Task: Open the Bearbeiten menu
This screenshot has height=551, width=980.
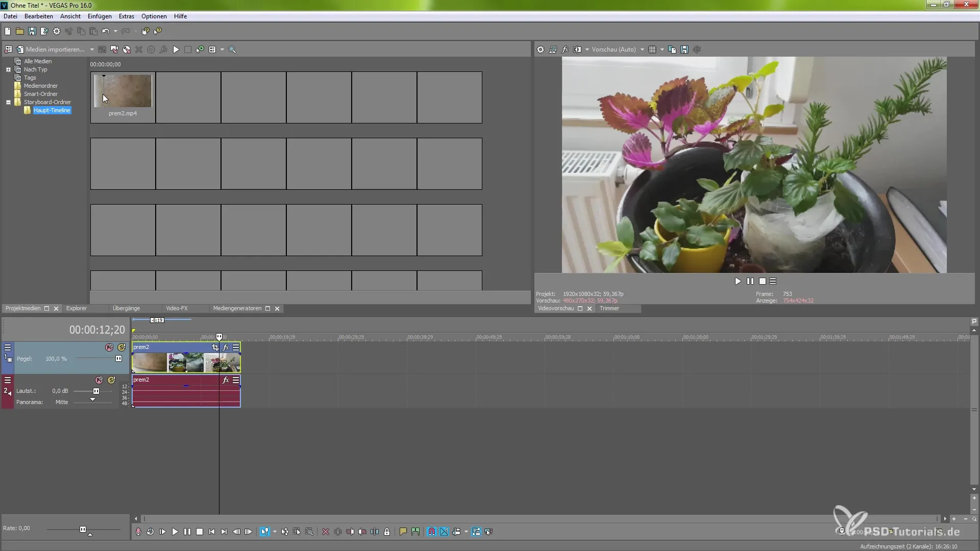Action: (x=39, y=16)
